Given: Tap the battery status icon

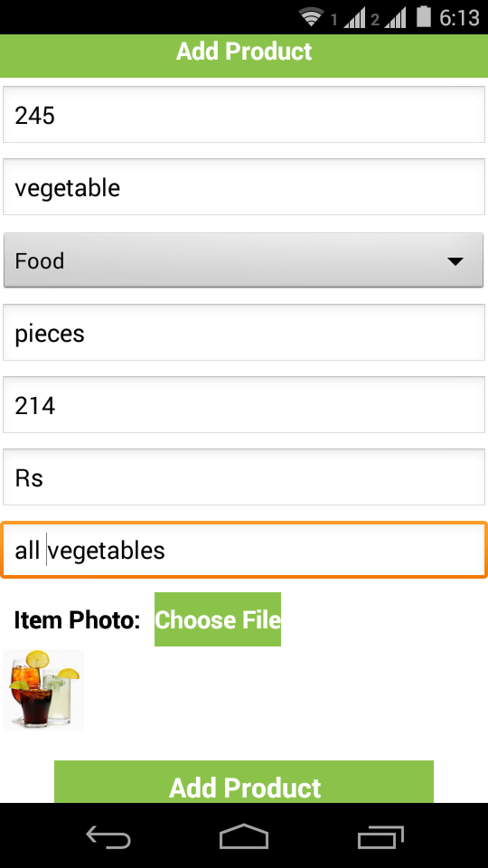Looking at the screenshot, I should coord(424,16).
